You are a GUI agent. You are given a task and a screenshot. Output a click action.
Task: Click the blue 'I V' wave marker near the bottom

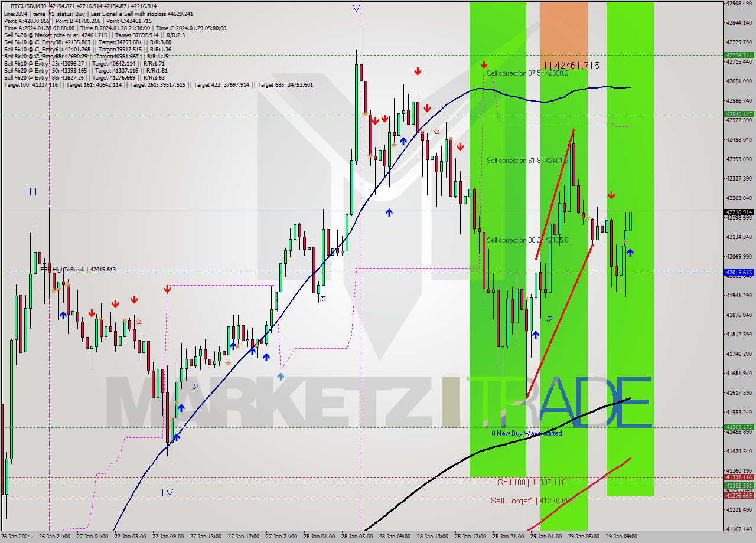(168, 492)
